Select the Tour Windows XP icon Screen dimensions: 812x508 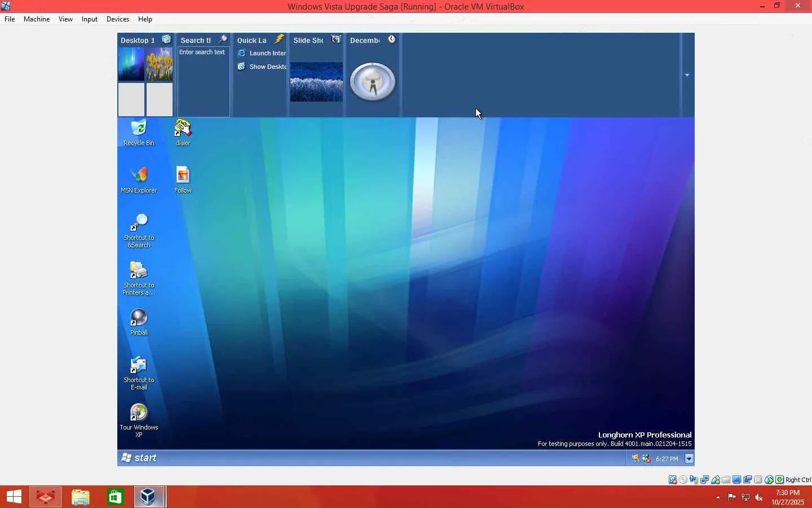coord(139,421)
